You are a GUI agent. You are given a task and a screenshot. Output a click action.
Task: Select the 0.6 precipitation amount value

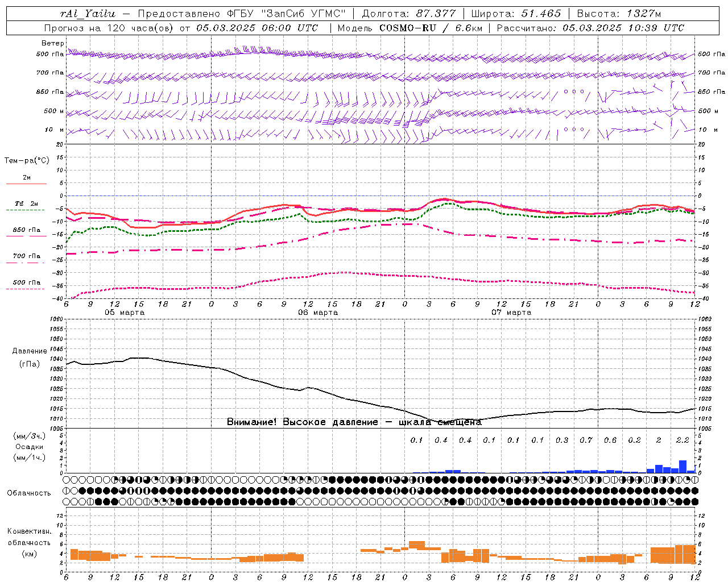click(610, 440)
